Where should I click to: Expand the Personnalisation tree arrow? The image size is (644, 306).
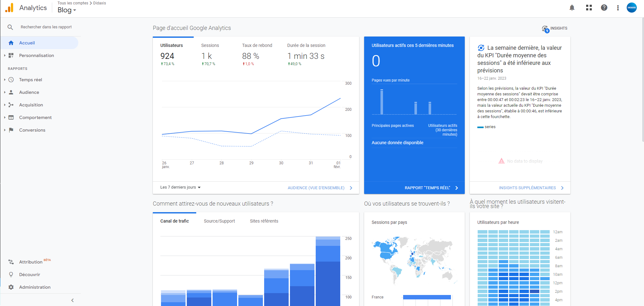[5, 55]
